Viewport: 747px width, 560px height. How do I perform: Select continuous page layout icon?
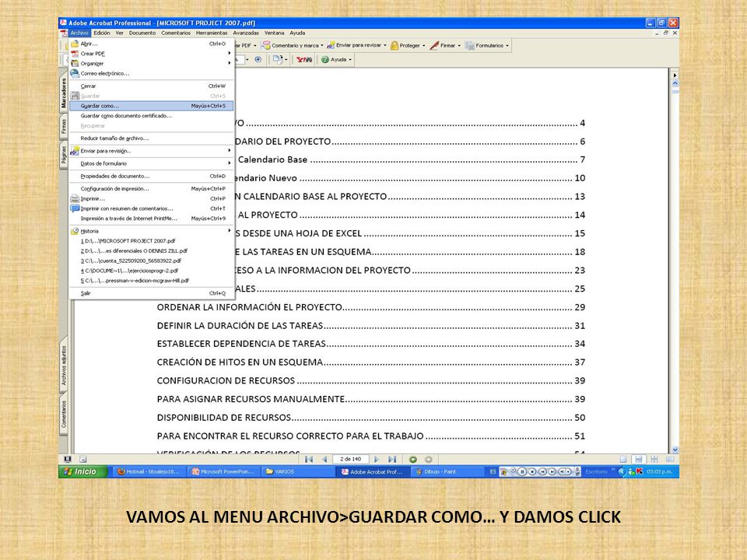639,460
